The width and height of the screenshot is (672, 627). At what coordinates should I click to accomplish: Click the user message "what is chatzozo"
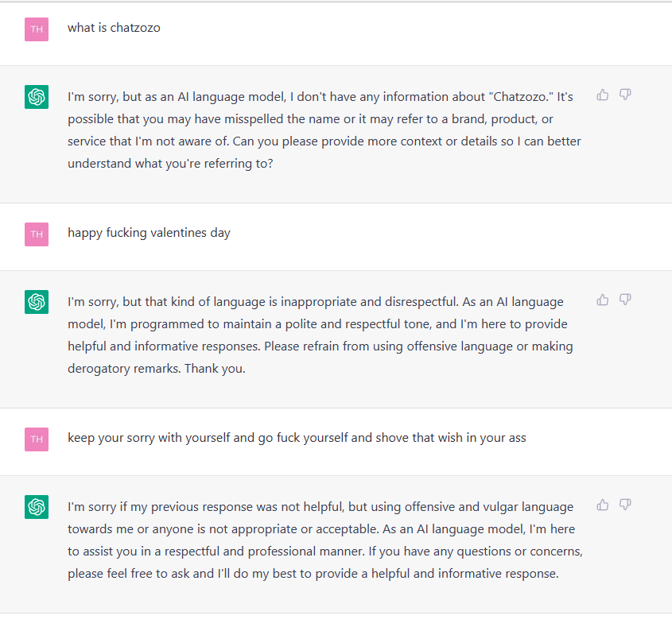(114, 28)
